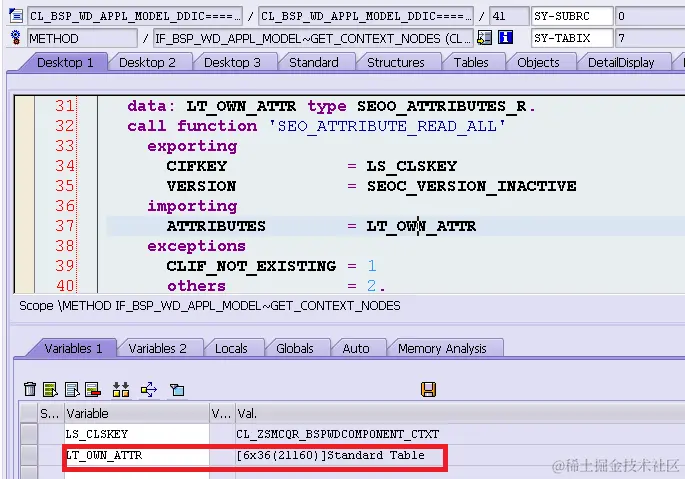Select the Desktop 1 tab
The height and width of the screenshot is (479, 685).
point(65,62)
